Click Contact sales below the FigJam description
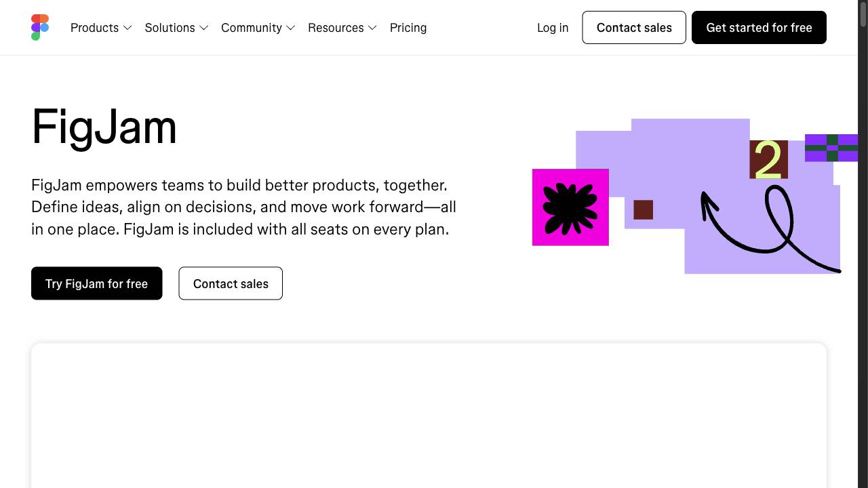The width and height of the screenshot is (868, 488). (231, 283)
